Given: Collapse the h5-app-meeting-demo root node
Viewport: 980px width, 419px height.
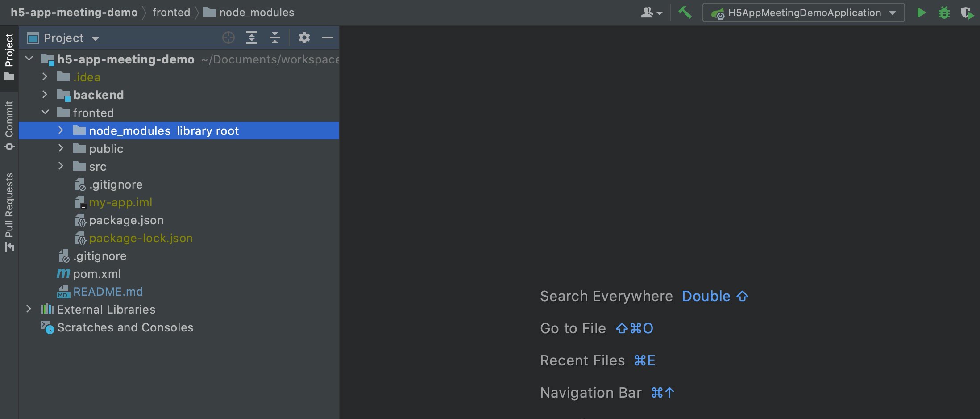Looking at the screenshot, I should [29, 59].
